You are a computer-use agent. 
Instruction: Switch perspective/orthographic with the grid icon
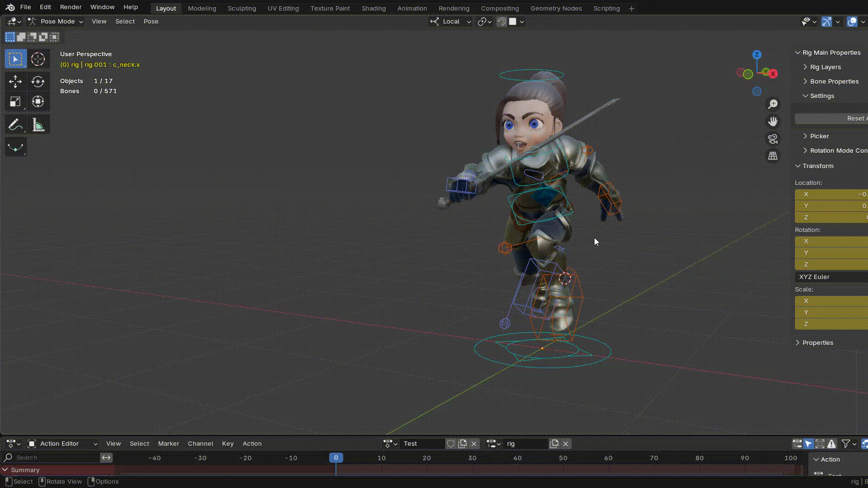pos(773,156)
